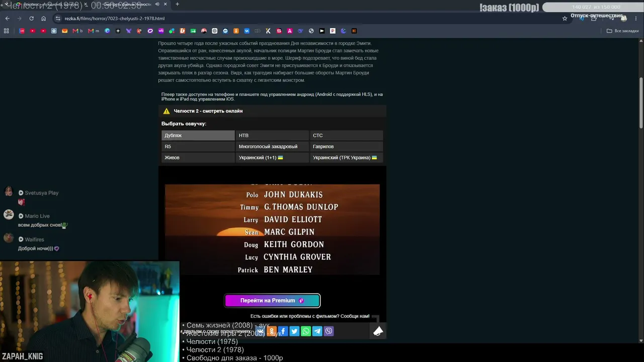This screenshot has height=362, width=644.
Task: Open the Odnoklassniki bookmark in bookmarks bar
Action: coord(236,31)
